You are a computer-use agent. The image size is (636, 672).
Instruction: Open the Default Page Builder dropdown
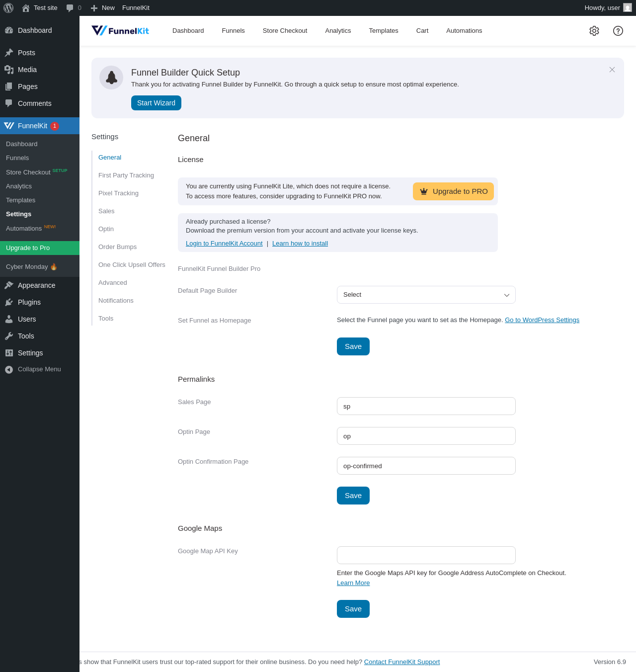(x=426, y=295)
